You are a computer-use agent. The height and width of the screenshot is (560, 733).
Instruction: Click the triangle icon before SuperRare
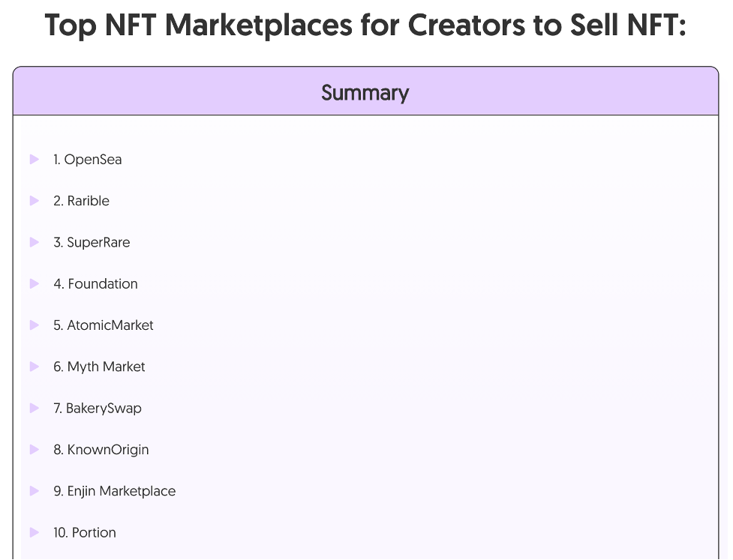tap(35, 242)
